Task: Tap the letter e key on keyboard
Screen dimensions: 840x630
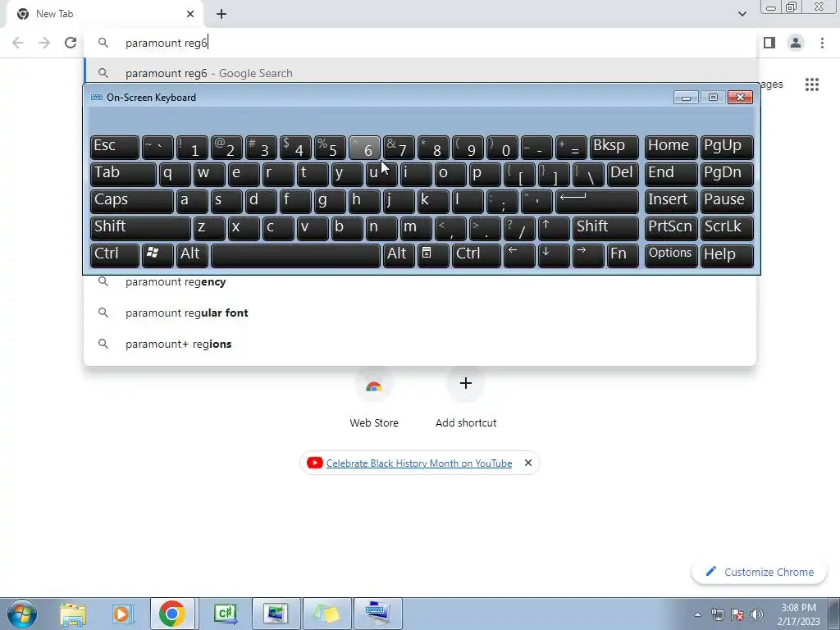Action: coord(243,174)
